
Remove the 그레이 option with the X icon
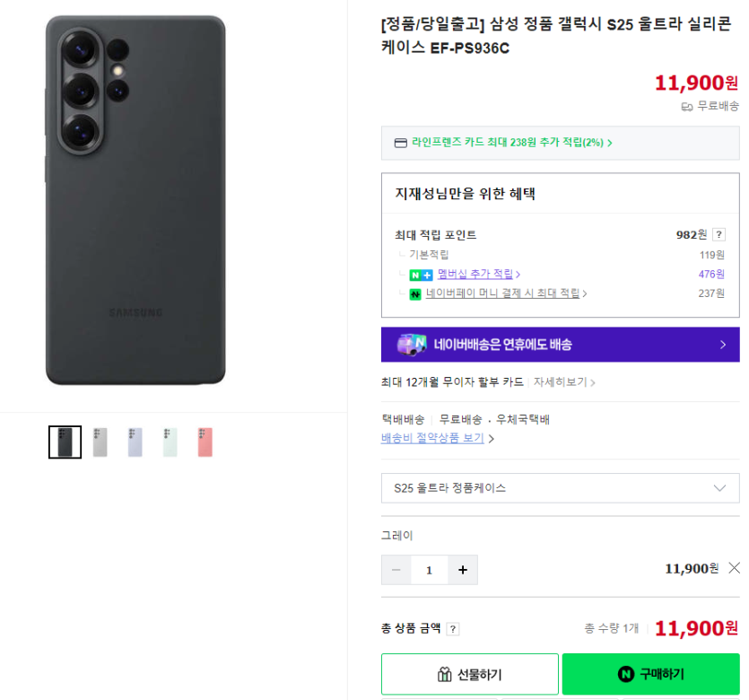734,568
